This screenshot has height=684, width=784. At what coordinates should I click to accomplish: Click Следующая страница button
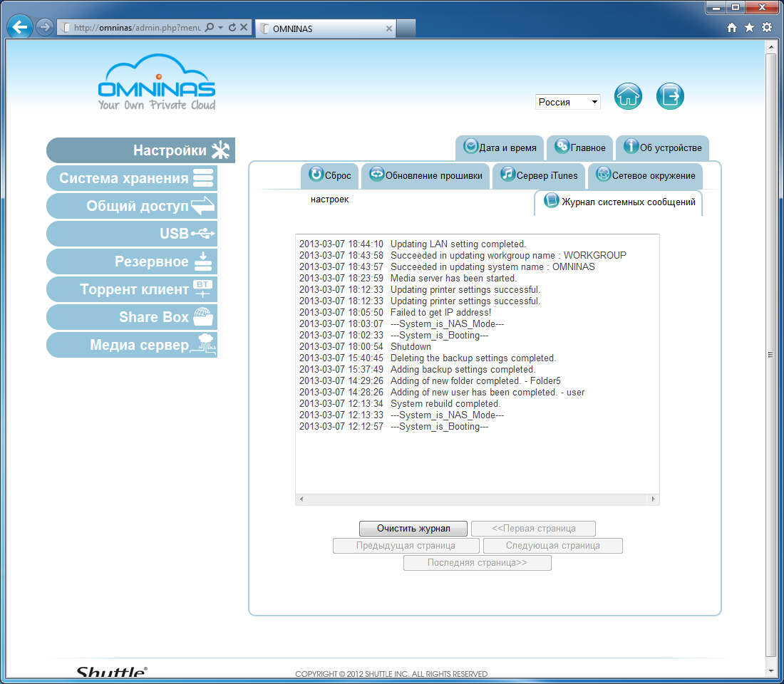(x=553, y=546)
